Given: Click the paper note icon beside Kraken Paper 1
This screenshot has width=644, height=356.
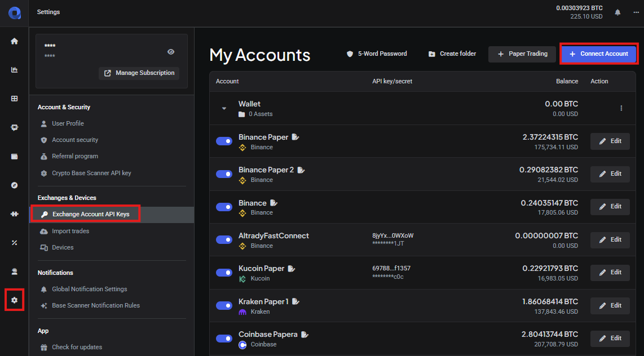Looking at the screenshot, I should point(295,301).
